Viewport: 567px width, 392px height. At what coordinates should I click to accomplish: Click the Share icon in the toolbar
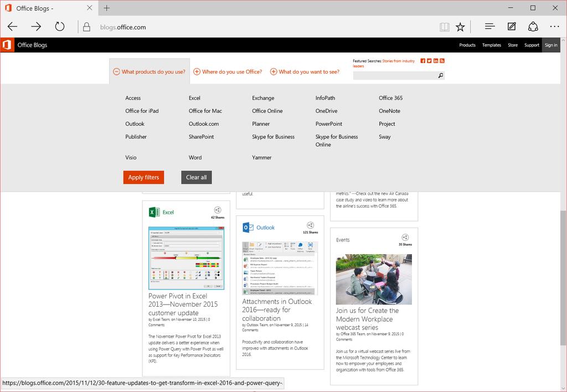click(x=533, y=27)
